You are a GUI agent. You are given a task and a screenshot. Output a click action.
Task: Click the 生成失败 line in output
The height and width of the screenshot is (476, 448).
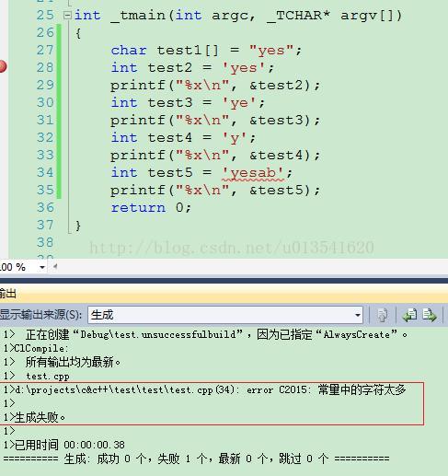tap(34, 417)
